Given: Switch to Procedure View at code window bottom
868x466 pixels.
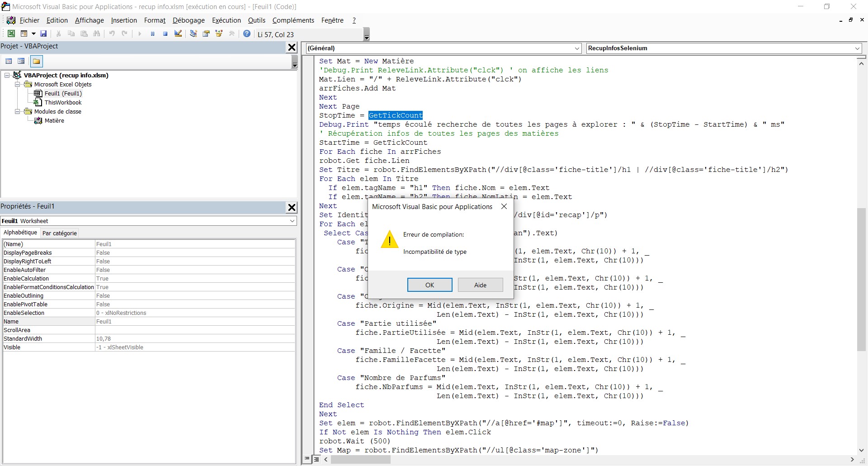Looking at the screenshot, I should [x=307, y=459].
